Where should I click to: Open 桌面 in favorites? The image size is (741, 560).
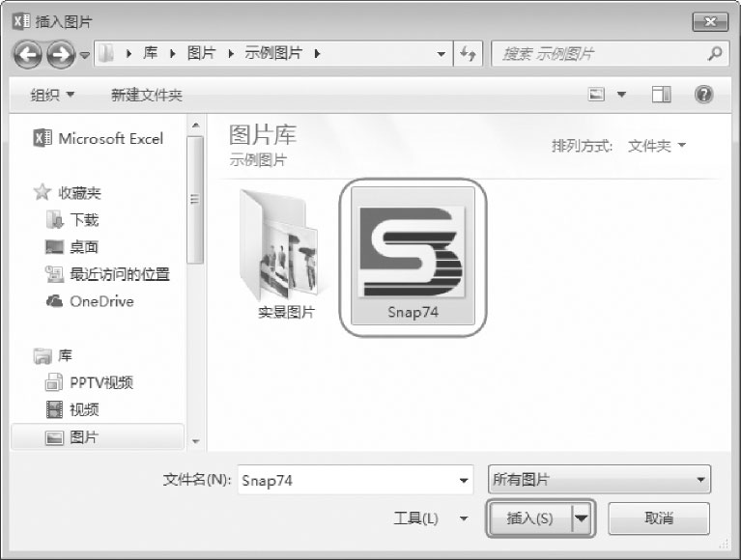pyautogui.click(x=71, y=246)
